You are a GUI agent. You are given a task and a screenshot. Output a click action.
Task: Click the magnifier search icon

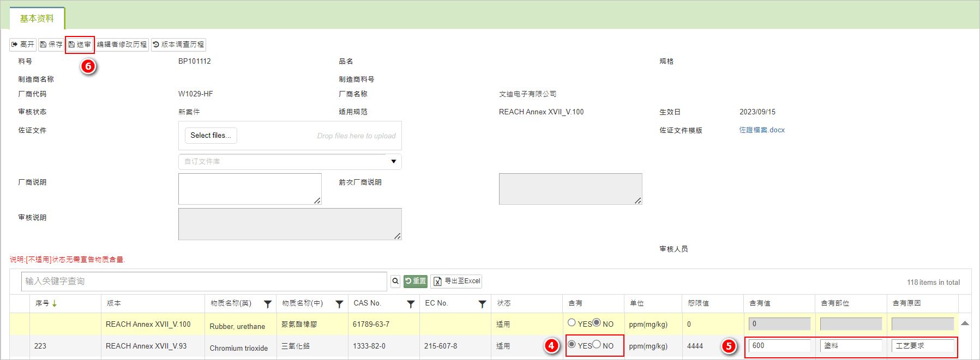pos(395,282)
